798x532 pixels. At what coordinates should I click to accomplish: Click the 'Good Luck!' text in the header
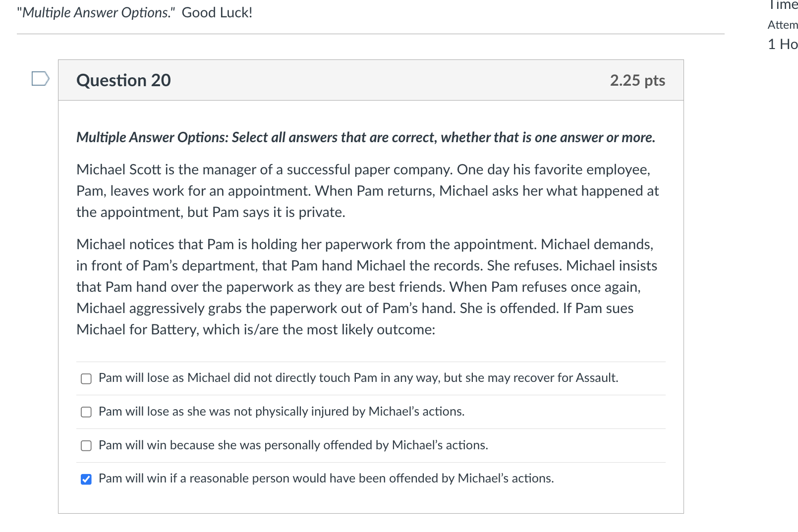[217, 12]
